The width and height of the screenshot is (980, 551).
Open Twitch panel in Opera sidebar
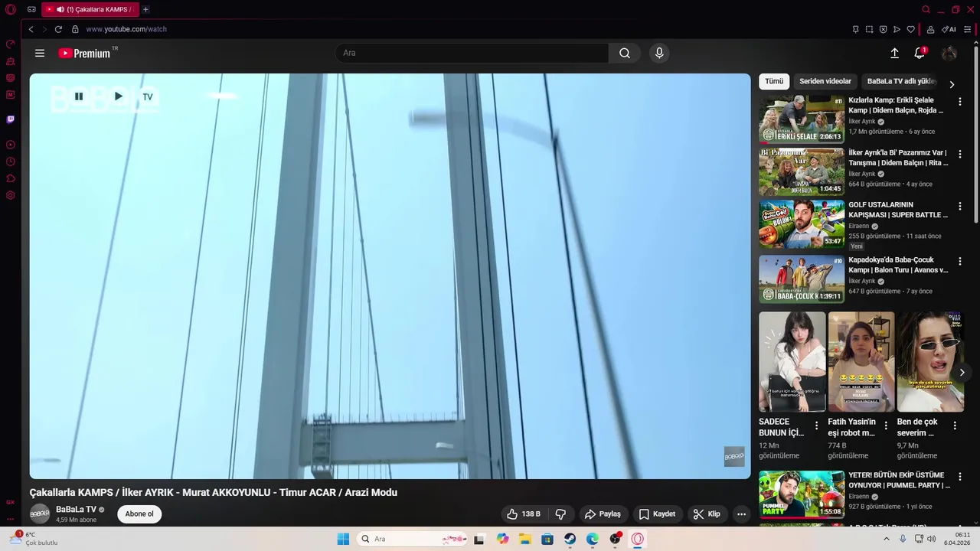[x=11, y=119]
